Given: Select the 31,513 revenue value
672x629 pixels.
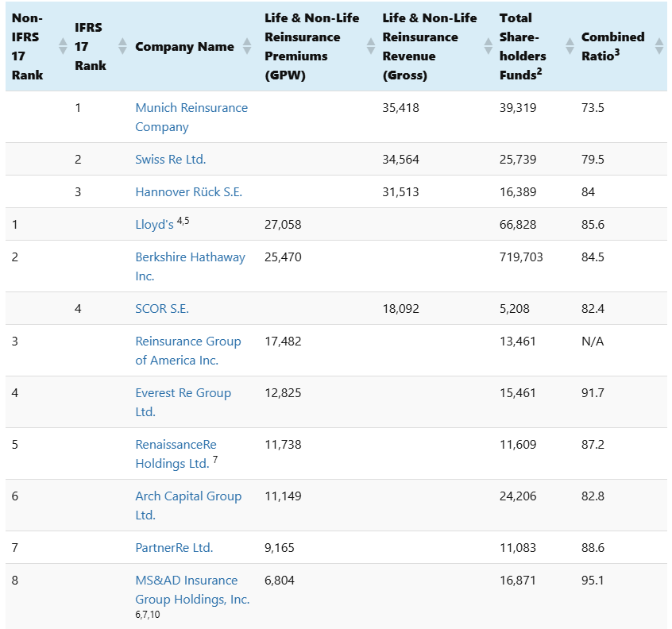Looking at the screenshot, I should coord(400,192).
